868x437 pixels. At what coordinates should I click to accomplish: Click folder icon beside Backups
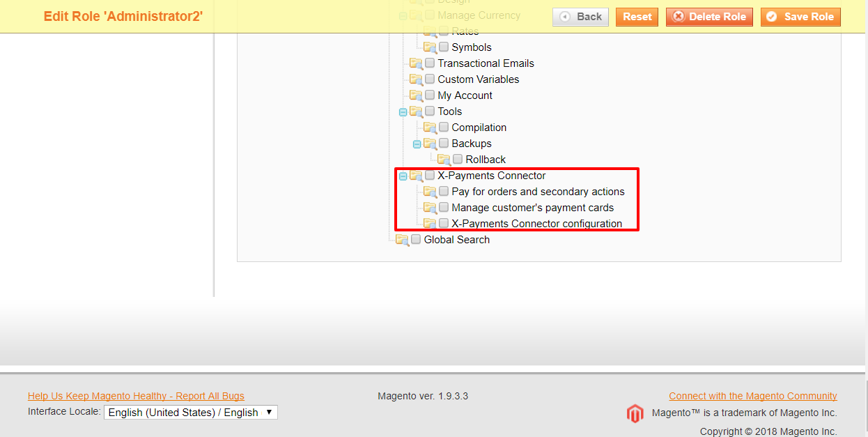(430, 144)
